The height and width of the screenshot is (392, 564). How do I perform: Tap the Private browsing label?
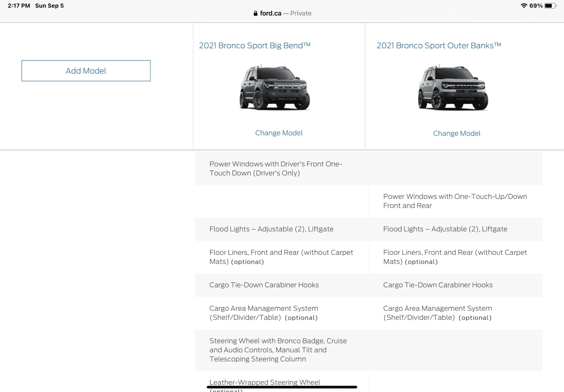(x=301, y=13)
